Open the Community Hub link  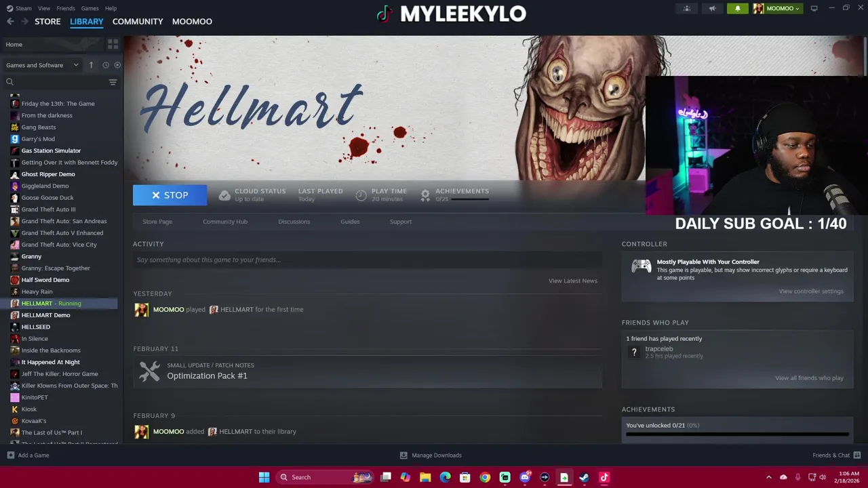[x=225, y=222]
